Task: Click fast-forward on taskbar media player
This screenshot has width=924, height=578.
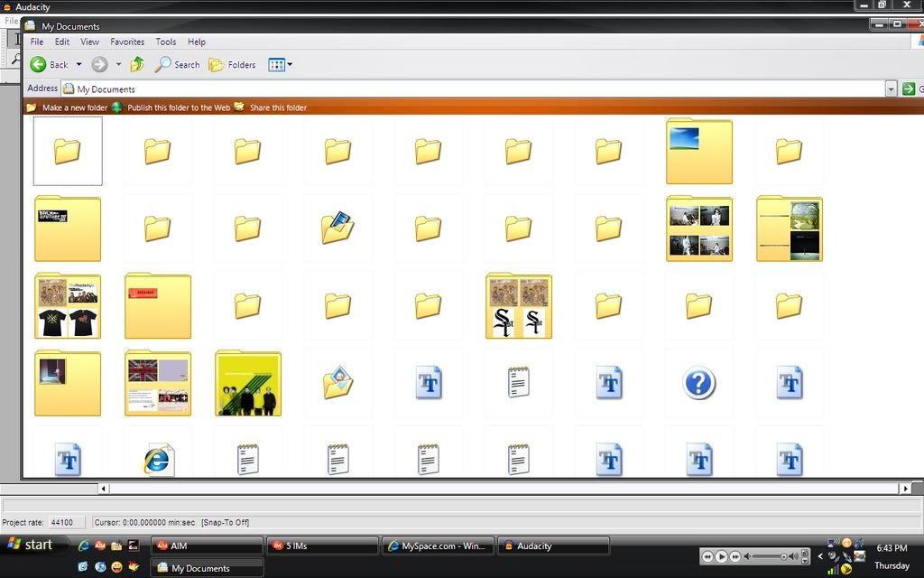Action: pyautogui.click(x=735, y=556)
